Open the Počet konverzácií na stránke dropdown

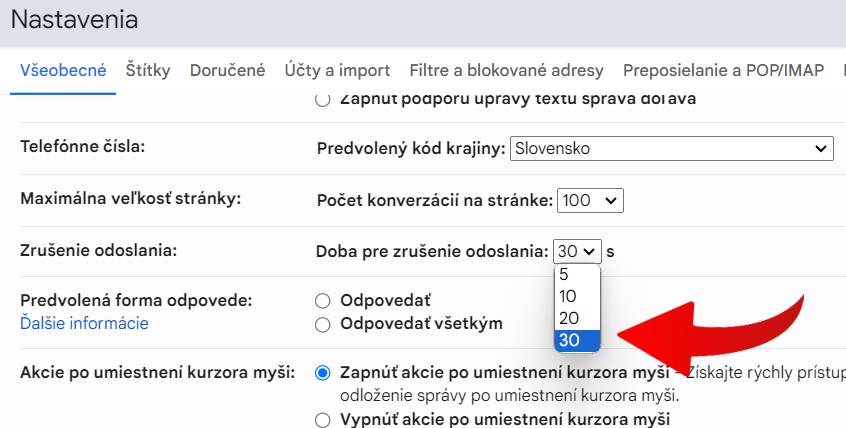pyautogui.click(x=590, y=200)
